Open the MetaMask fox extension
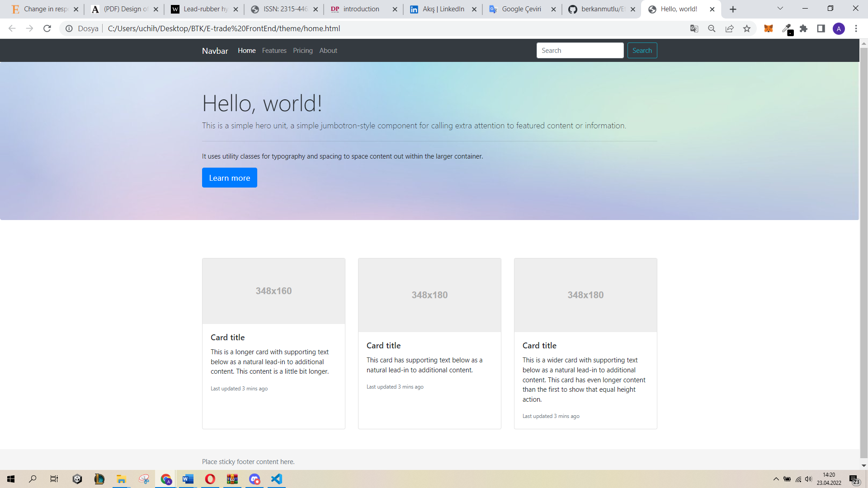 coord(769,28)
